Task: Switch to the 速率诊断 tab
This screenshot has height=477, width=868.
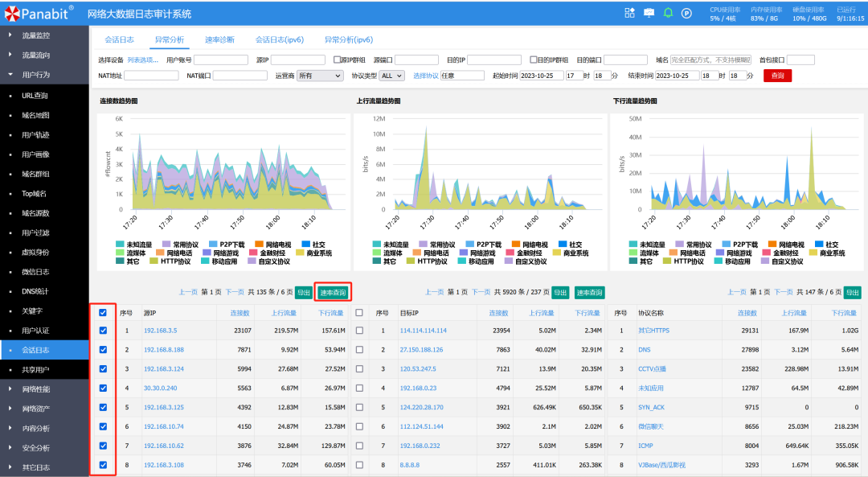Action: point(219,39)
